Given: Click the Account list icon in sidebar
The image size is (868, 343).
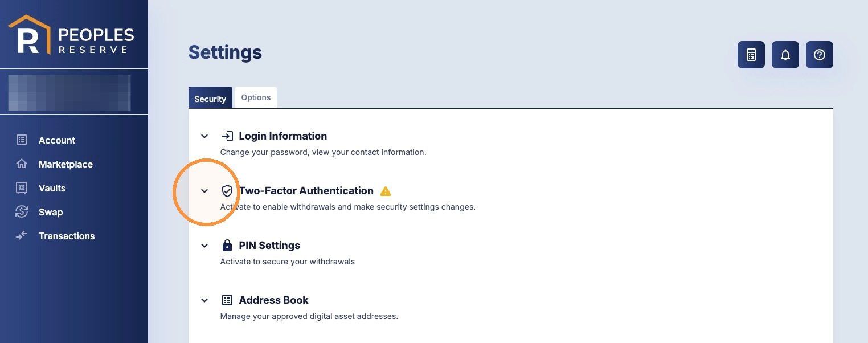Looking at the screenshot, I should pyautogui.click(x=22, y=140).
